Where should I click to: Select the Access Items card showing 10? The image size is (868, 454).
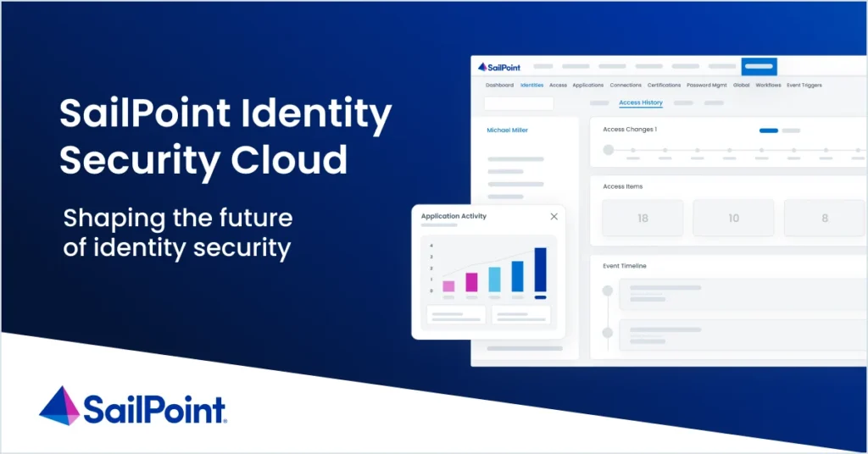pos(733,219)
